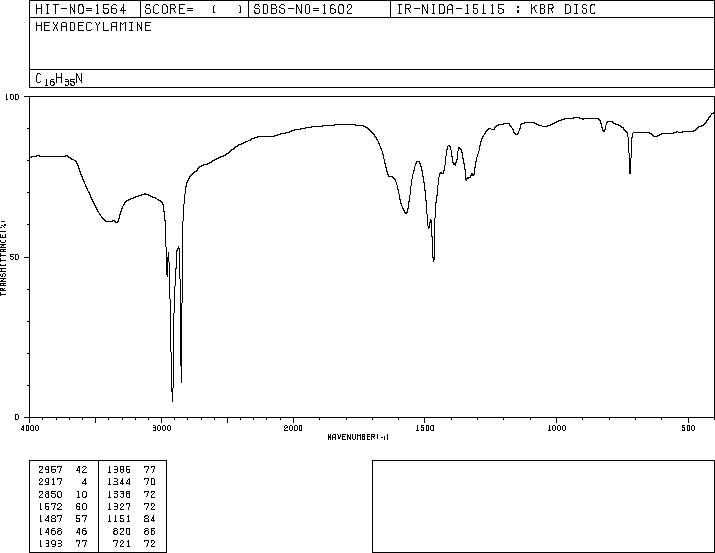The width and height of the screenshot is (715, 553).
Task: Select peak table entry 1672
Action: coord(50,506)
